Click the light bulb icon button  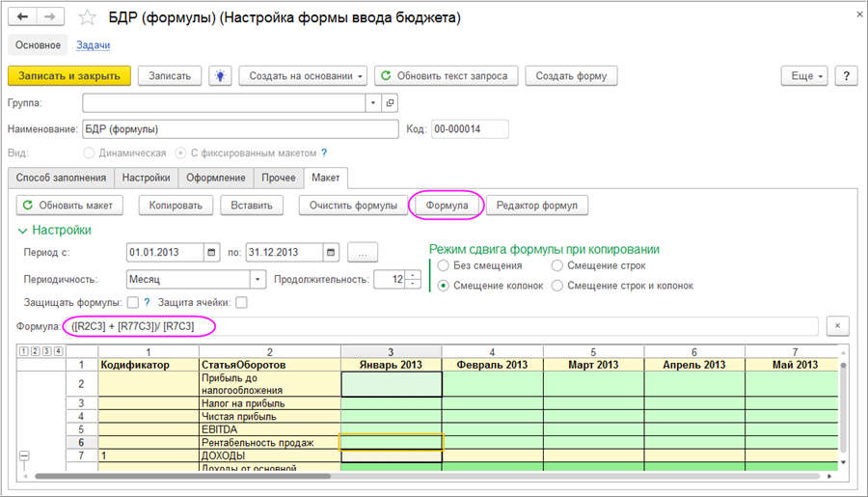222,76
